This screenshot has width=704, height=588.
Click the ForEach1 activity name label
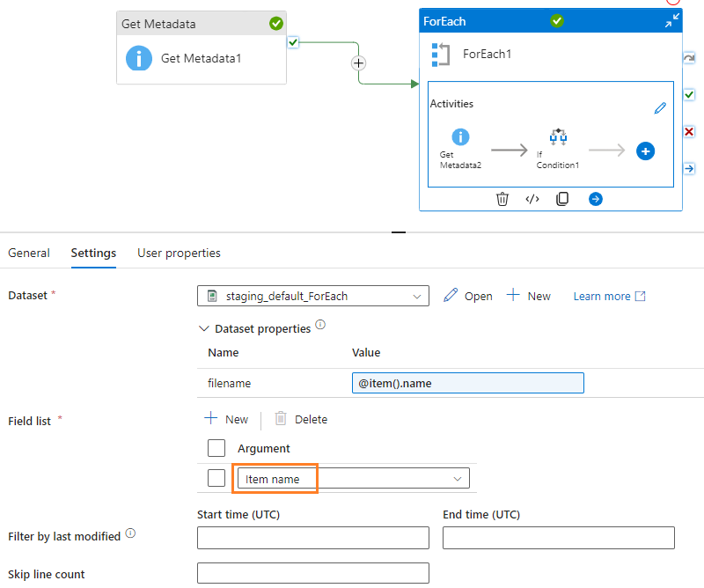click(488, 55)
